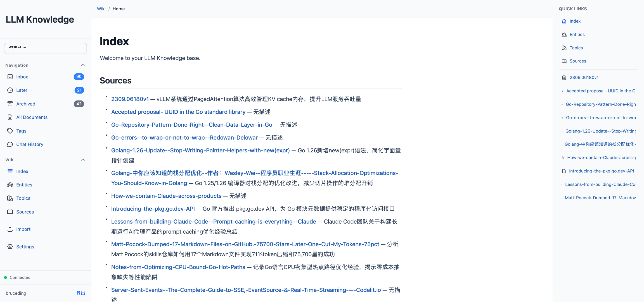Click Lessons-from-building-Claude-Co quick link

click(600, 184)
